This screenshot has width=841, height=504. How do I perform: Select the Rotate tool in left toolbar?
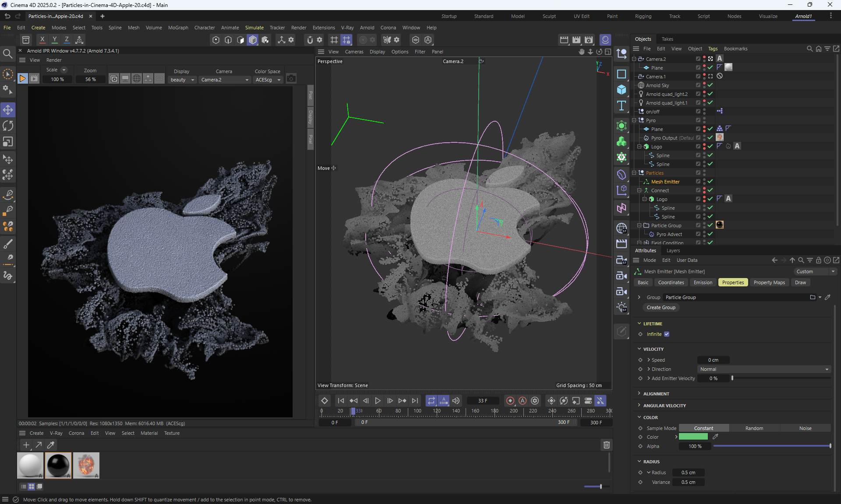pyautogui.click(x=8, y=126)
